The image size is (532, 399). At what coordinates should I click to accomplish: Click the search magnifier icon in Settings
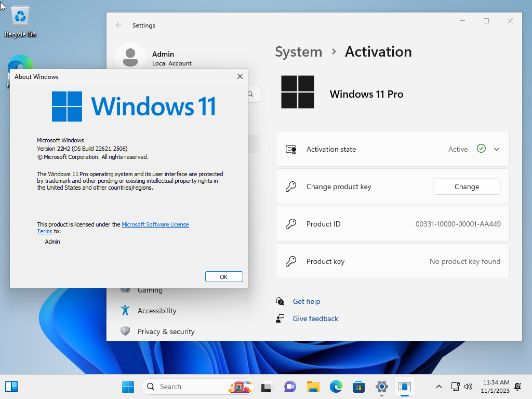251,94
